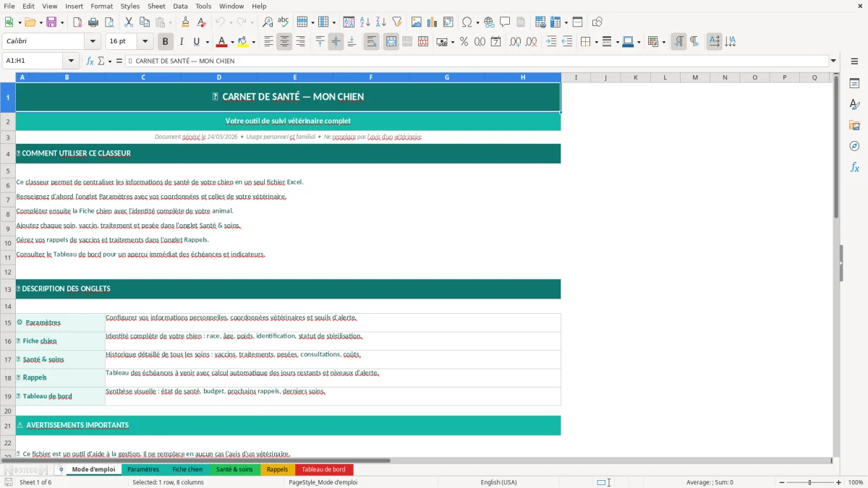Open the Function Wizard next to the formula bar
The width and height of the screenshot is (868, 488).
(x=90, y=61)
